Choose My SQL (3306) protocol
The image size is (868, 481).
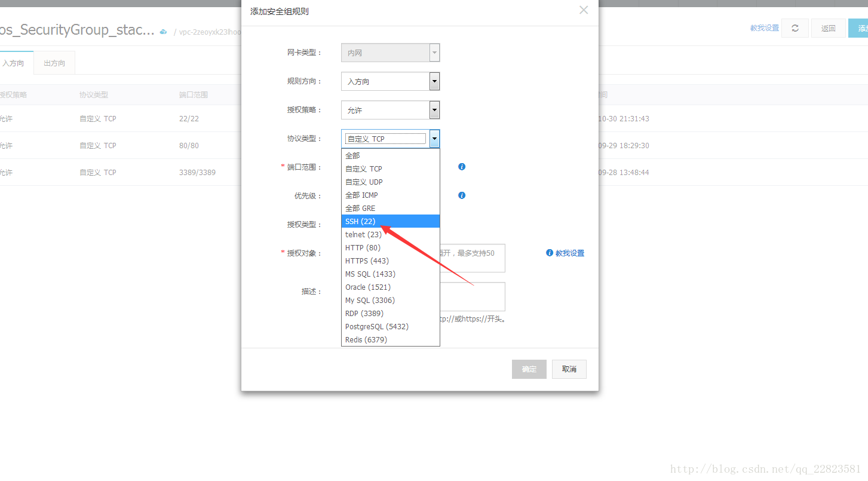[391, 300]
